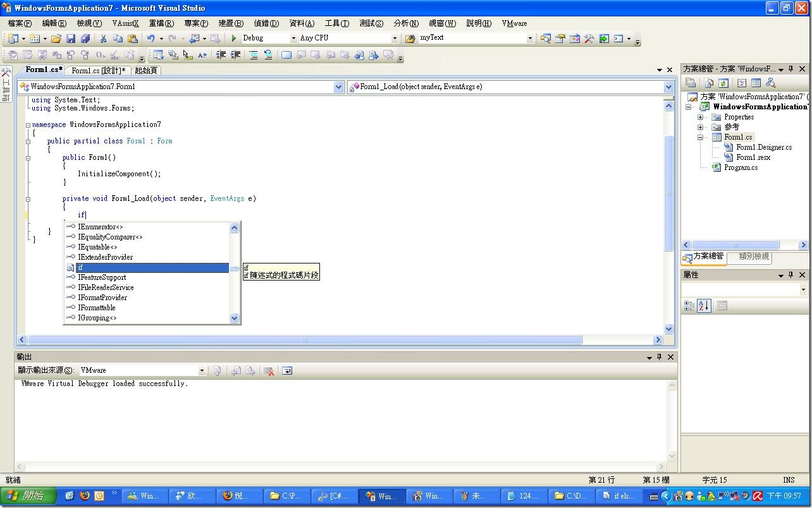Open the myText find dropdown
The width and height of the screenshot is (812, 508).
click(x=530, y=38)
